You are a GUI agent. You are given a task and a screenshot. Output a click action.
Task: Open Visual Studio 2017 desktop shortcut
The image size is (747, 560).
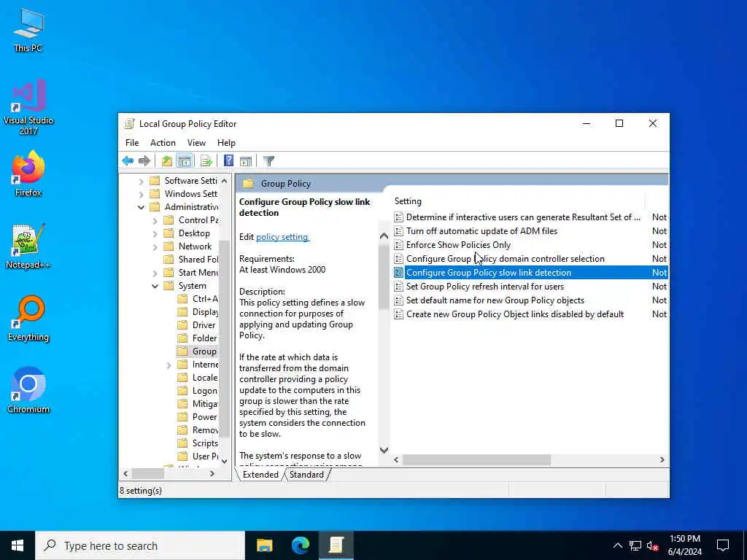tap(28, 107)
